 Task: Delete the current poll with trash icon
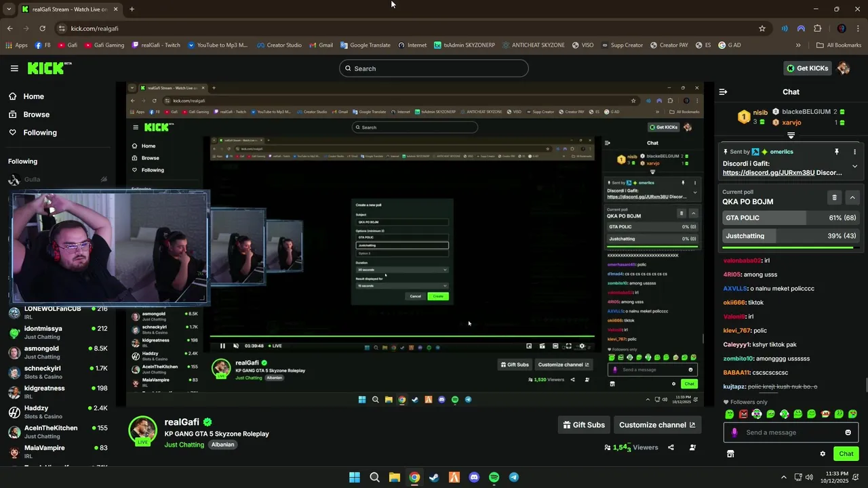(834, 197)
